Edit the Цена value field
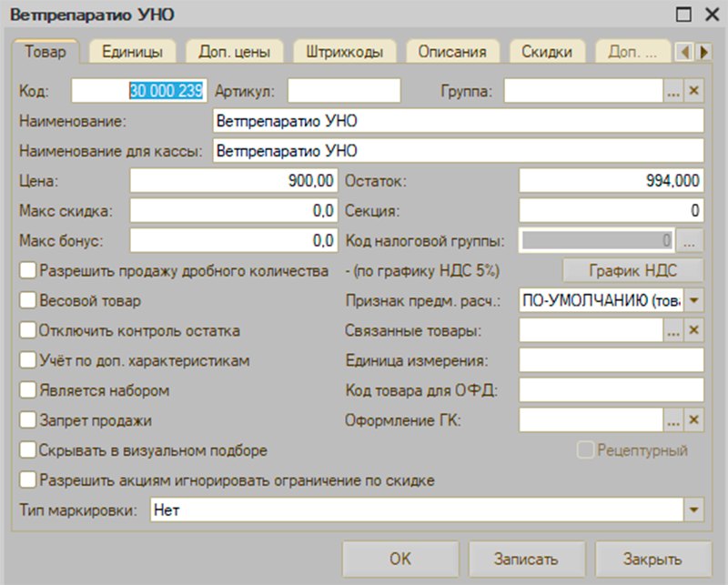The image size is (728, 585). point(234,181)
